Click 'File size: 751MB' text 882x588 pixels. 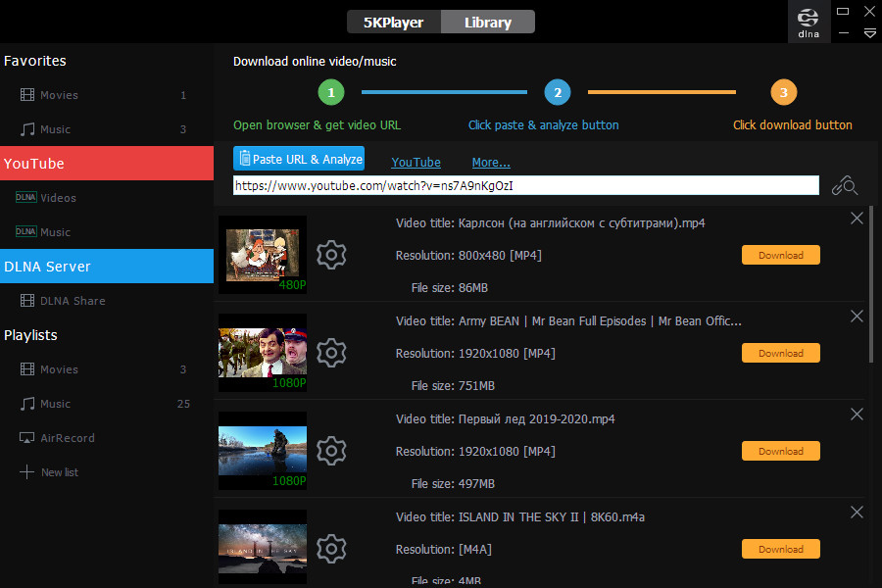[453, 385]
